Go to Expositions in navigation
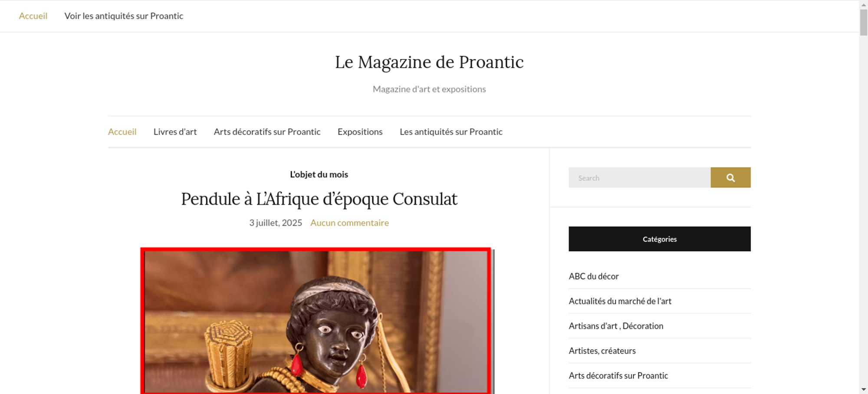 pos(360,131)
